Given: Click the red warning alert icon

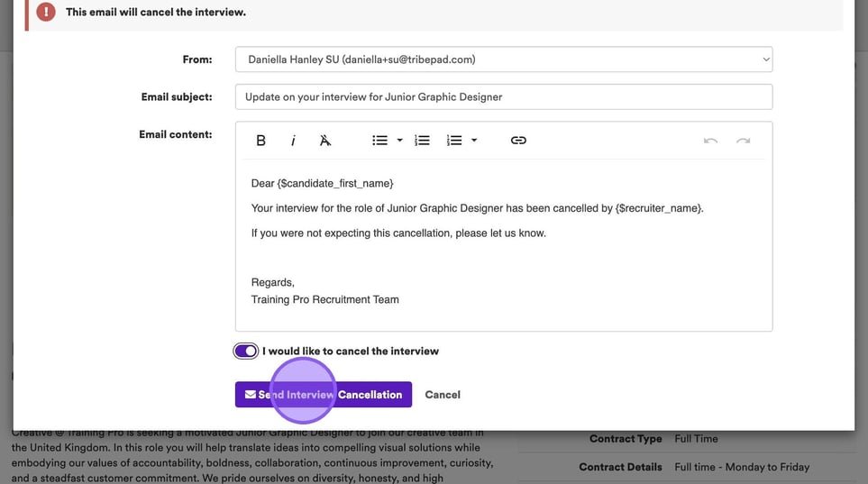Looking at the screenshot, I should 46,13.
